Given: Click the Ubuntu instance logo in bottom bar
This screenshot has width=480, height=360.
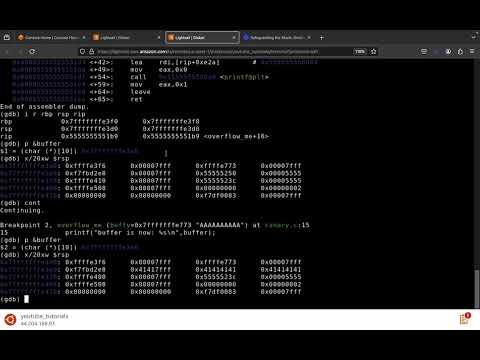Looking at the screenshot, I should pos(10,320).
